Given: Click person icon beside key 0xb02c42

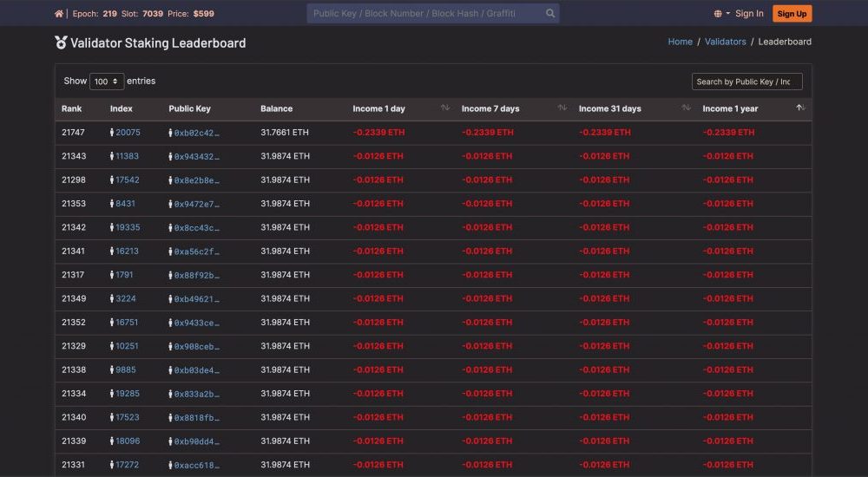Looking at the screenshot, I should tap(170, 133).
